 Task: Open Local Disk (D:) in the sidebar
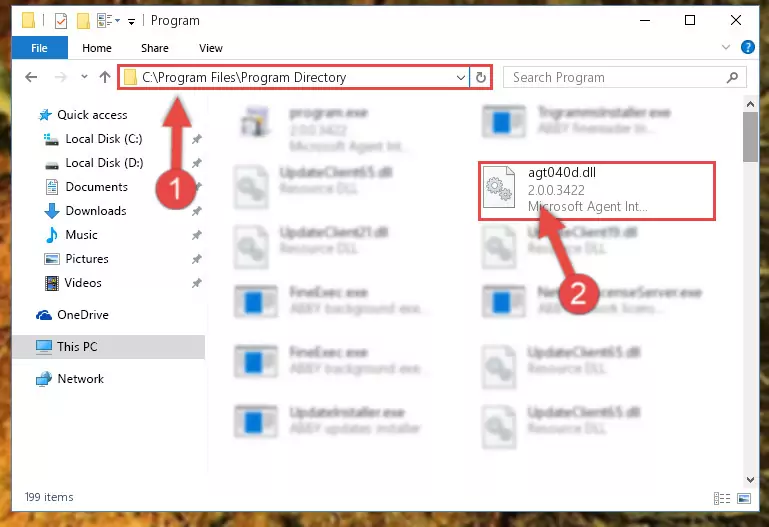pos(104,163)
